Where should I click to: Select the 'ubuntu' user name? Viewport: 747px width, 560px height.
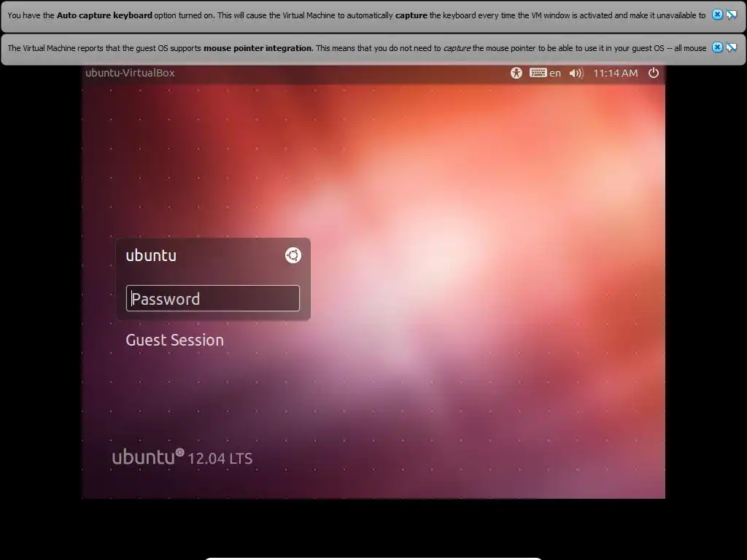[151, 256]
